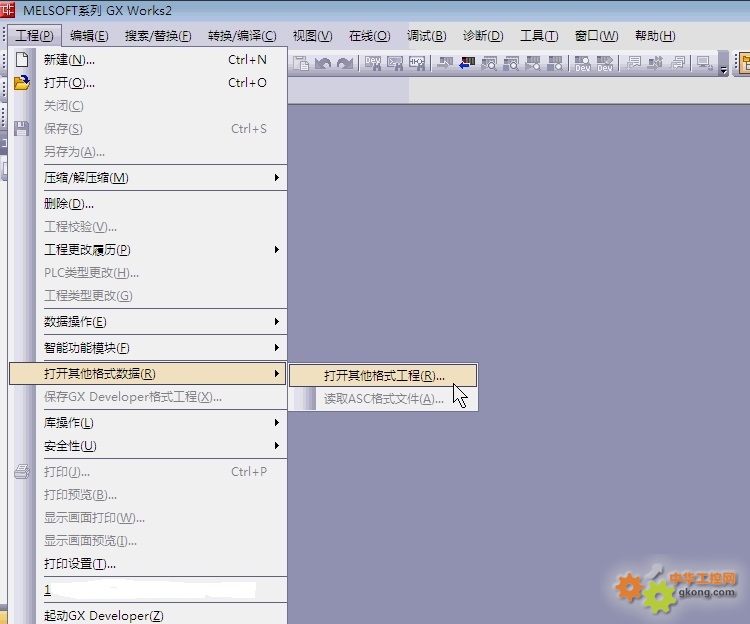Click Read from PLC blue arrow icon

pyautogui.click(x=467, y=63)
